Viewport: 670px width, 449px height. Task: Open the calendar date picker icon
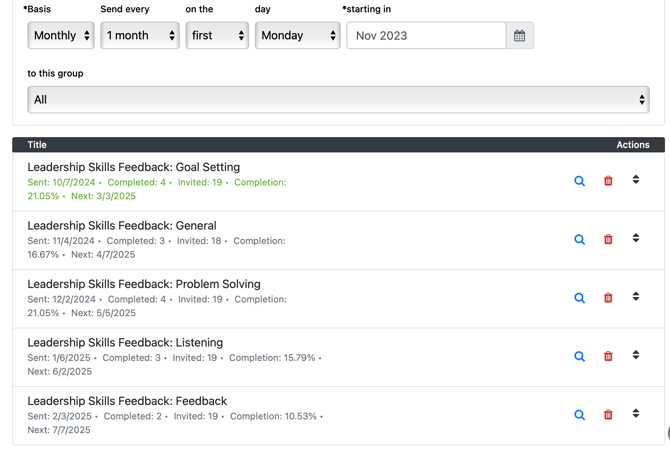coord(519,36)
